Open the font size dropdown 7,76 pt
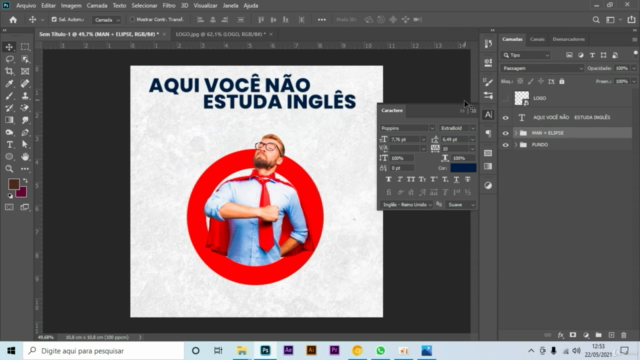This screenshot has width=640, height=360. coord(423,140)
